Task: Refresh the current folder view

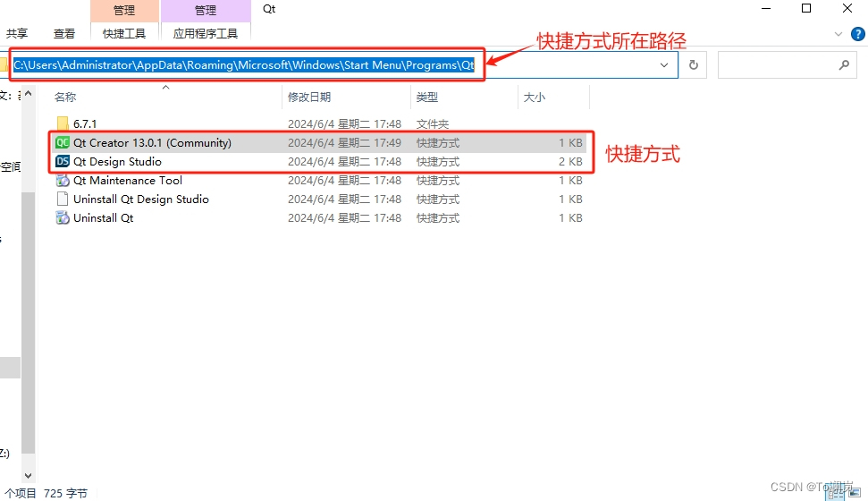Action: (x=693, y=64)
